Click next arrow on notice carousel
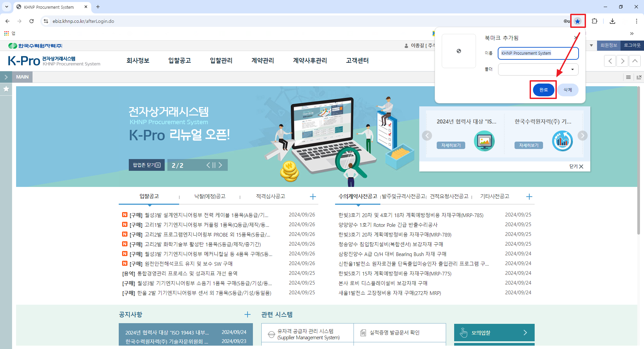 click(583, 136)
